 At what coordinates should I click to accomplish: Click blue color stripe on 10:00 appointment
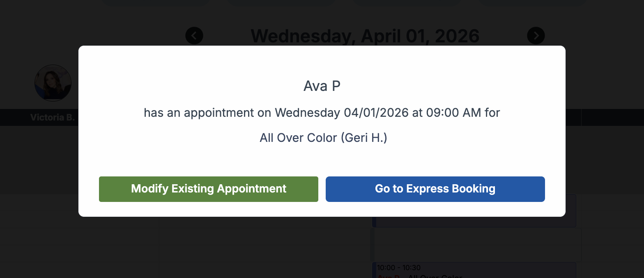pyautogui.click(x=374, y=271)
